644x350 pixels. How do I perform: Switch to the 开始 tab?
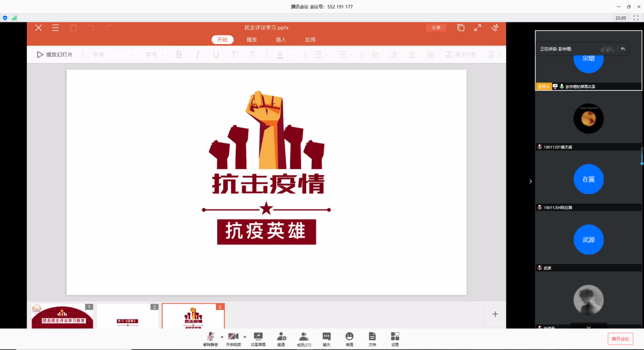pos(223,40)
